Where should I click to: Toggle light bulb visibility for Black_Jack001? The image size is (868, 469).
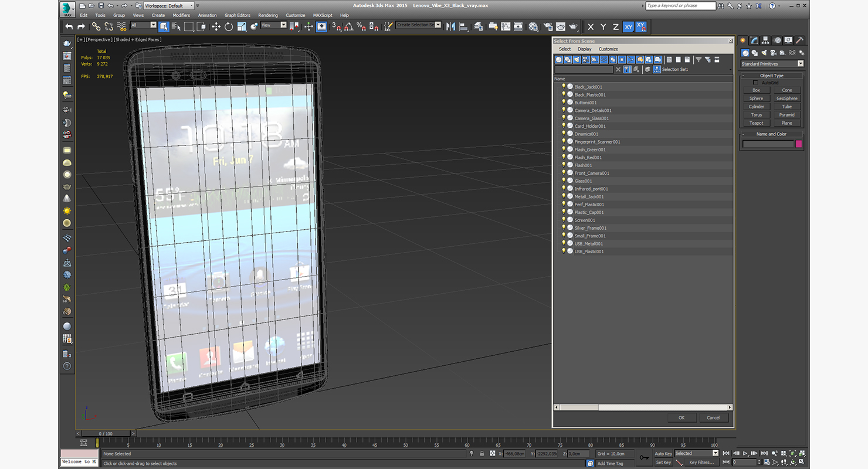(x=564, y=86)
